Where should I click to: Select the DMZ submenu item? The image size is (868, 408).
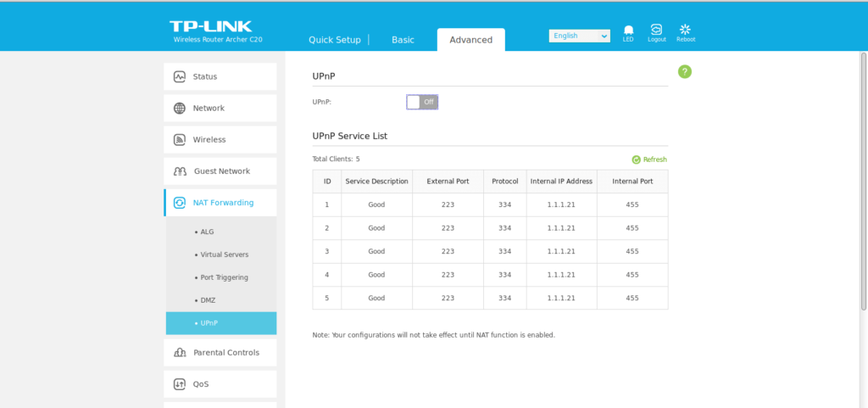tap(208, 300)
